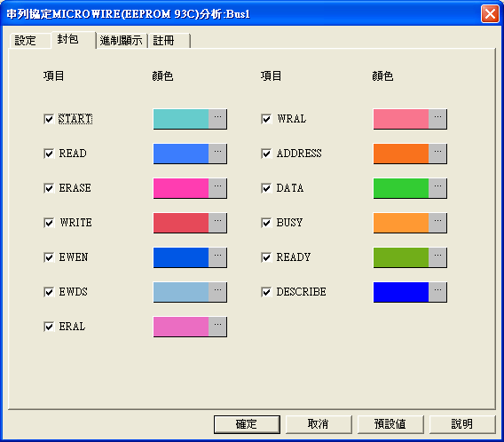This screenshot has height=442, width=504.
Task: Open color picker ellipsis for DATA
Action: 437,188
